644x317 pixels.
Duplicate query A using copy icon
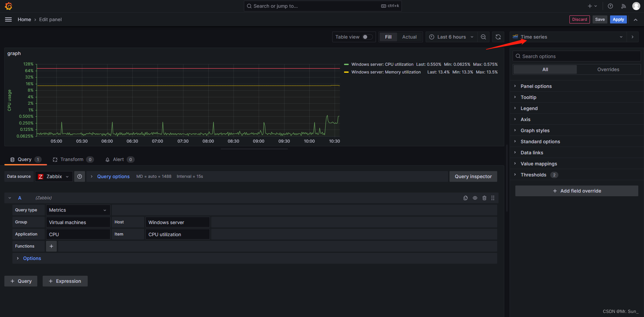click(x=465, y=198)
